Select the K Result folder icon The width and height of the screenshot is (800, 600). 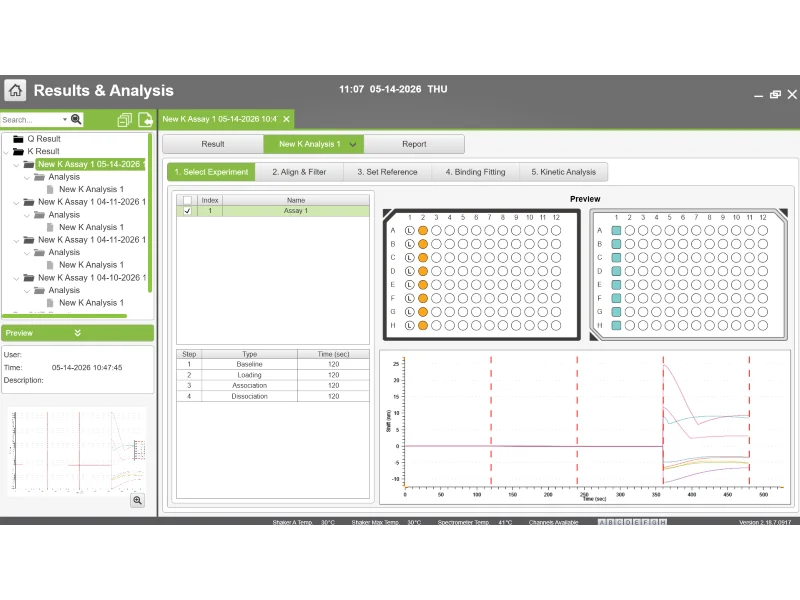18,152
